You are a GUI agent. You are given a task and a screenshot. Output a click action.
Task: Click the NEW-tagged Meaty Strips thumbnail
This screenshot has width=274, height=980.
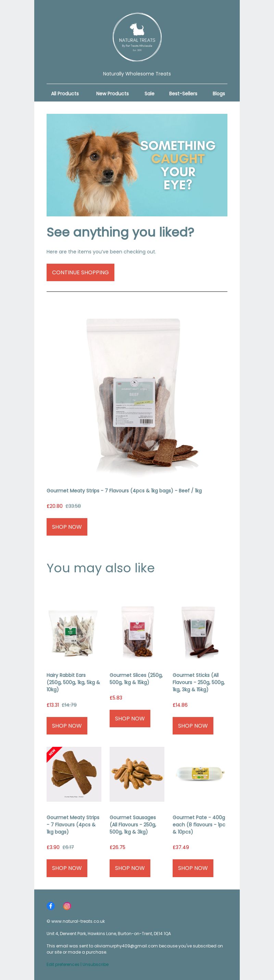tap(74, 774)
